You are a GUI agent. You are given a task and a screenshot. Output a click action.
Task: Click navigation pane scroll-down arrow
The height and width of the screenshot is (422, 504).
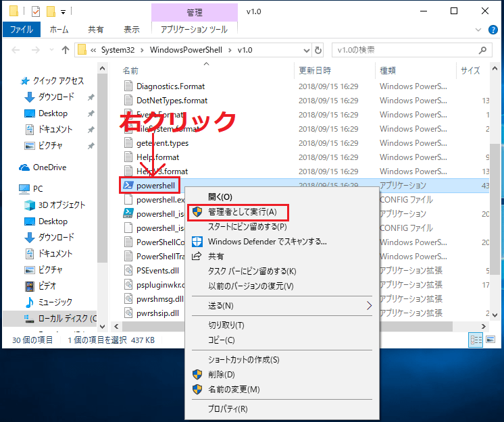pos(102,327)
